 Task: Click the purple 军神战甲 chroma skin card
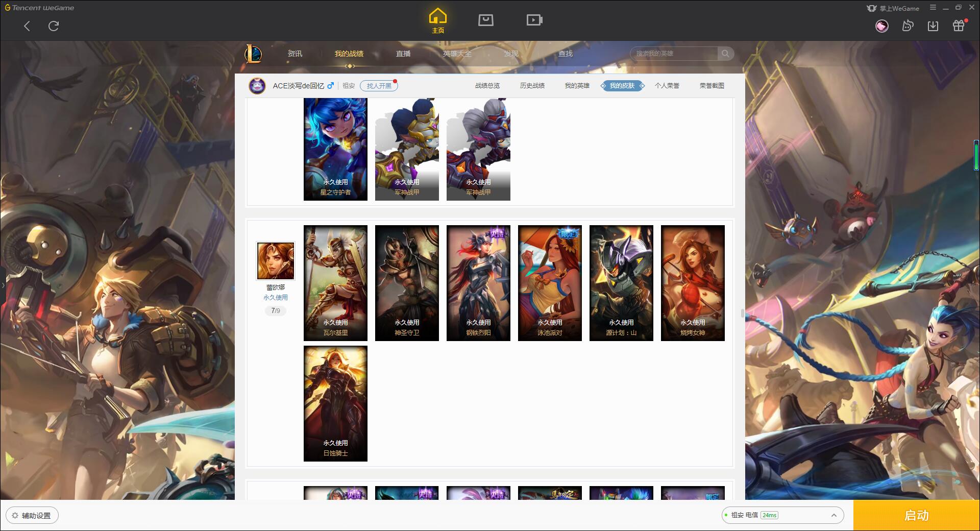[x=478, y=149]
